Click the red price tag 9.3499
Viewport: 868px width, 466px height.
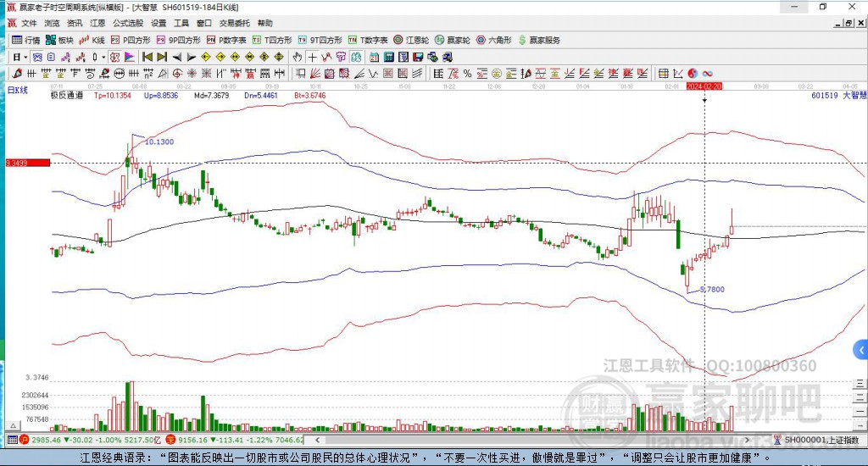[28, 163]
